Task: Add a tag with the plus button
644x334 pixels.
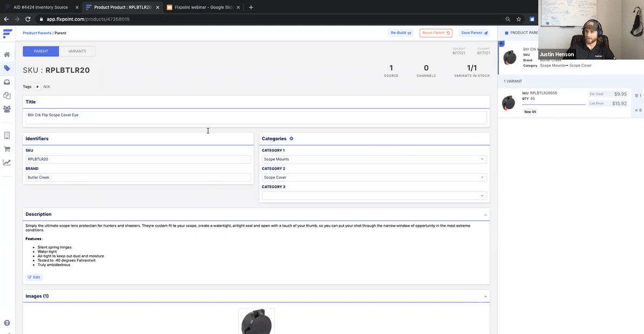Action: coord(37,87)
